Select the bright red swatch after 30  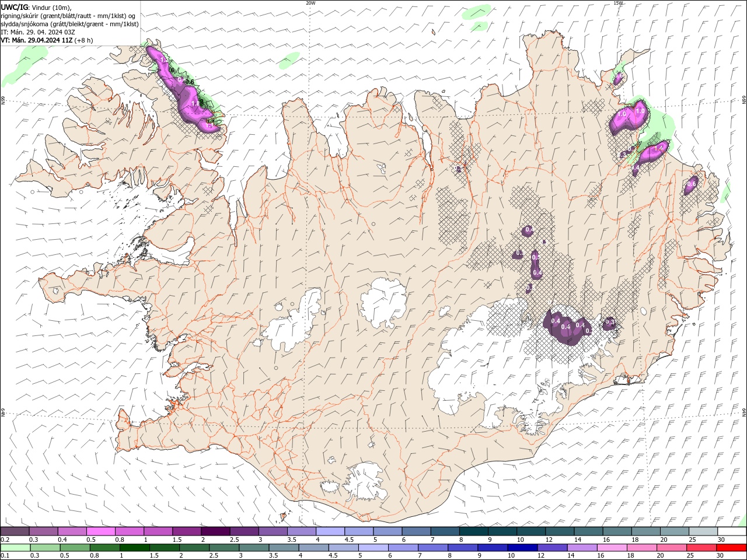(x=731, y=548)
